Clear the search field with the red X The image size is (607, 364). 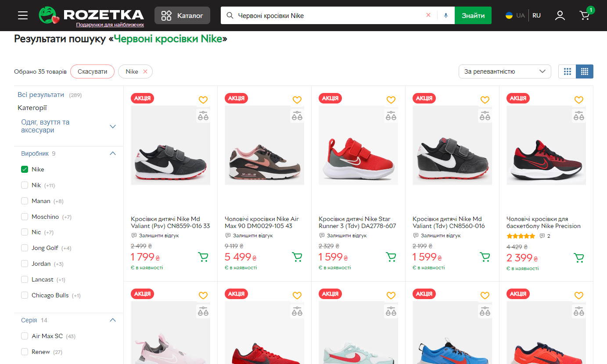(428, 15)
